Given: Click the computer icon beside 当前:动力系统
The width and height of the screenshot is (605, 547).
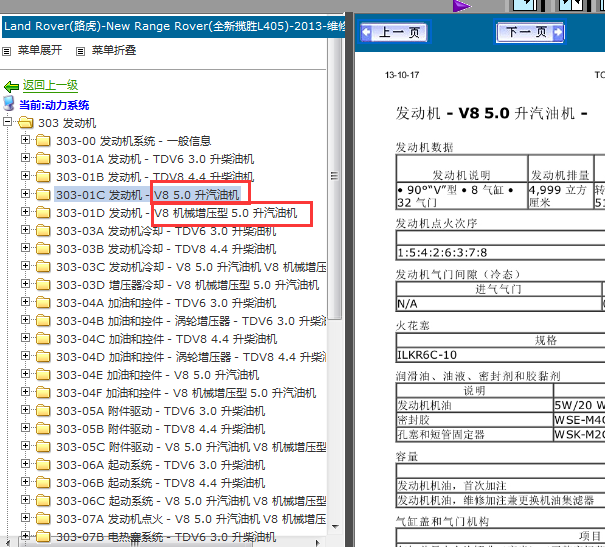Looking at the screenshot, I should [x=8, y=104].
